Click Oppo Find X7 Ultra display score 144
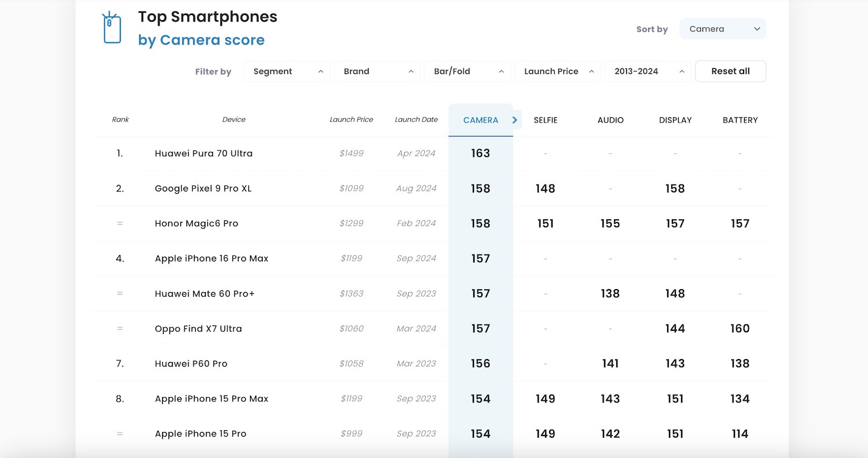868x458 pixels. 675,328
